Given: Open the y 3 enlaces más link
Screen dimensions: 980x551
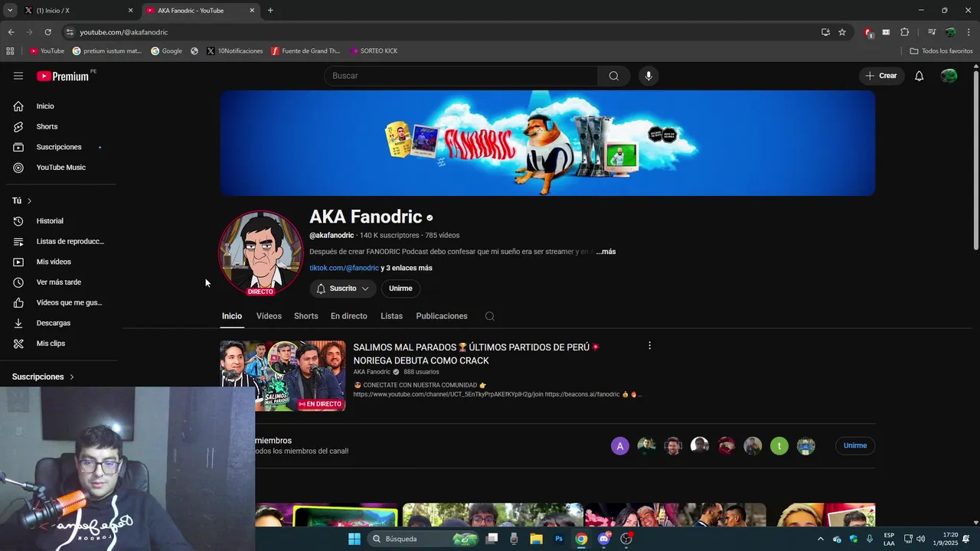Looking at the screenshot, I should [x=407, y=268].
